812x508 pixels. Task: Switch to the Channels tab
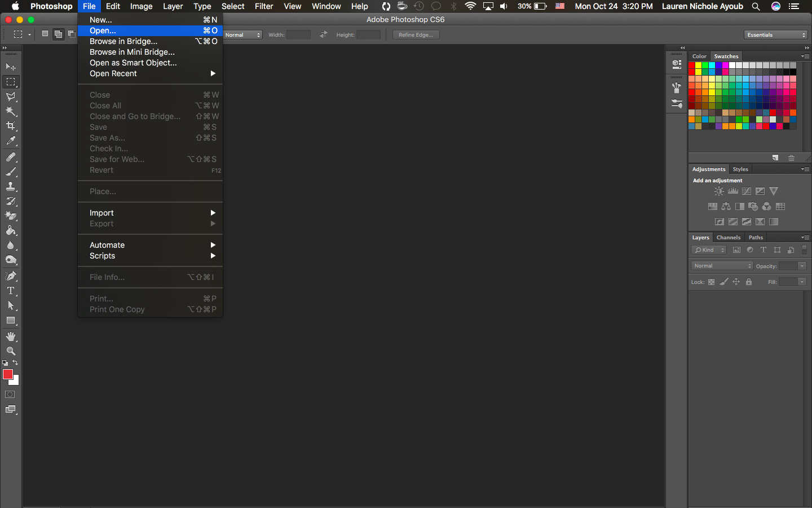tap(729, 237)
